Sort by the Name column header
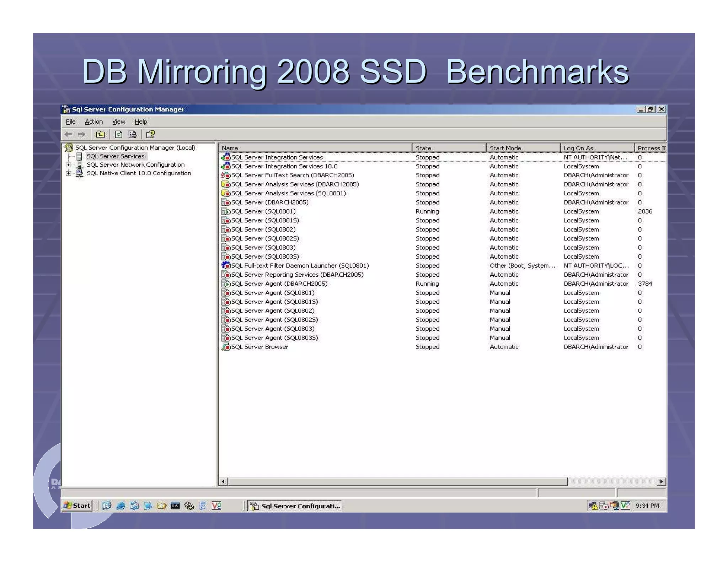This screenshot has height=562, width=728. coord(315,148)
